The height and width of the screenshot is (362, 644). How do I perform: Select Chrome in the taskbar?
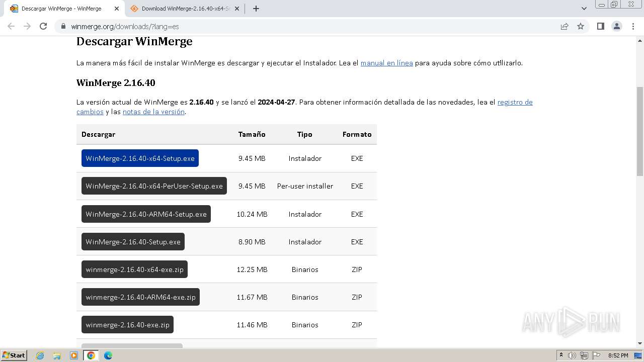(91, 355)
